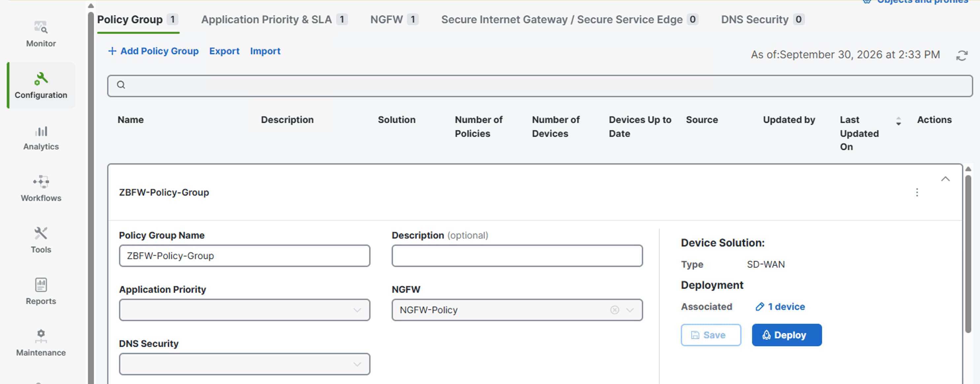Click the plus icon for Add Policy Group
980x384 pixels.
click(x=112, y=51)
